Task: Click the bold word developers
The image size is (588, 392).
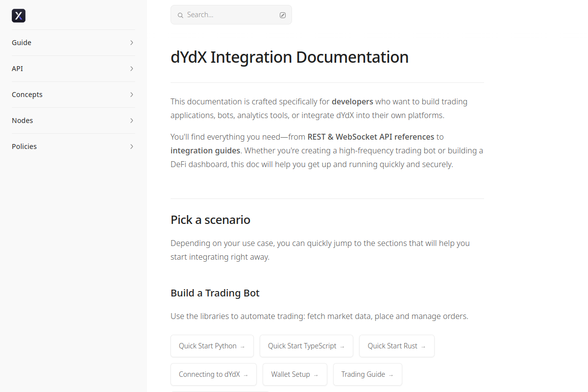Action: (352, 102)
